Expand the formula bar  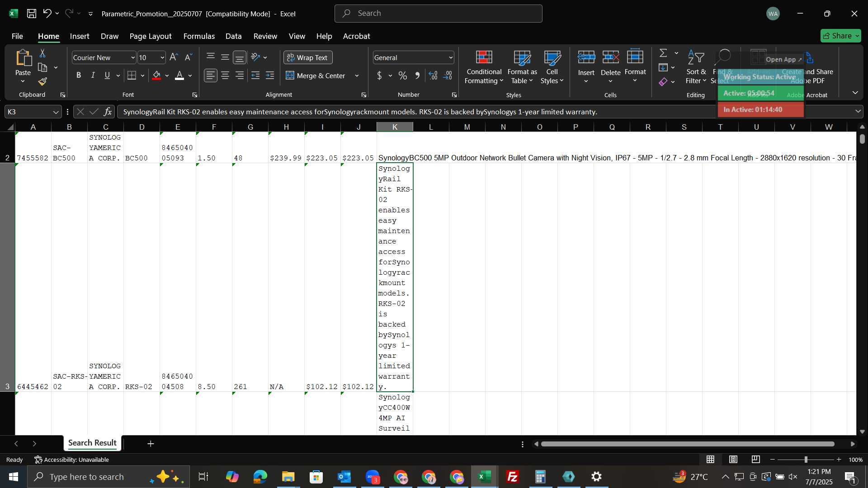858,111
